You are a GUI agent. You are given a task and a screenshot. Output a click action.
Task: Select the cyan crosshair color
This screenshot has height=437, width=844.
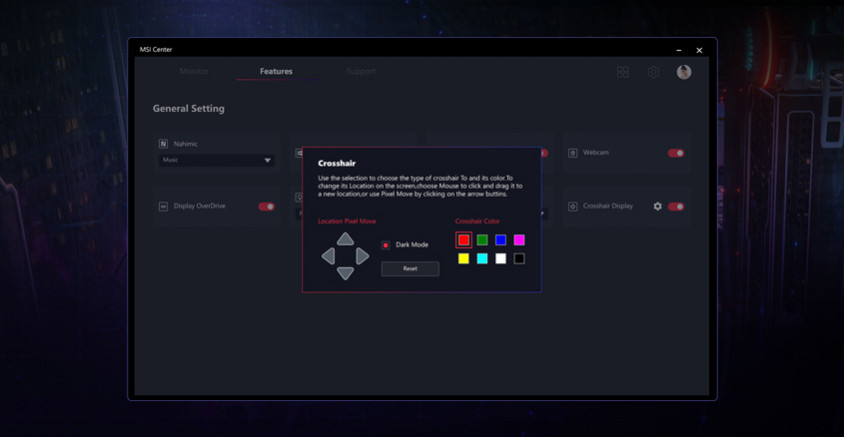[x=482, y=258]
